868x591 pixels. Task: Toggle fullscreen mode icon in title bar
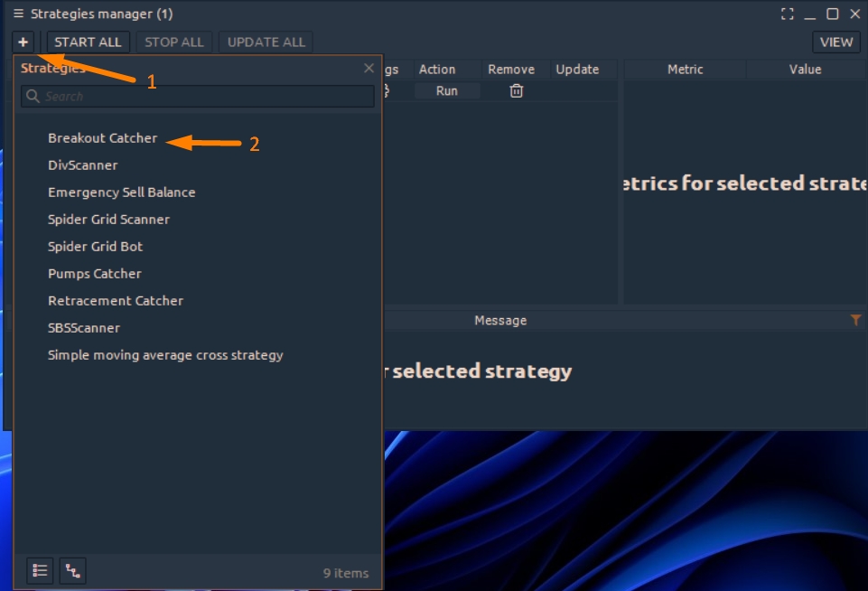pyautogui.click(x=787, y=14)
